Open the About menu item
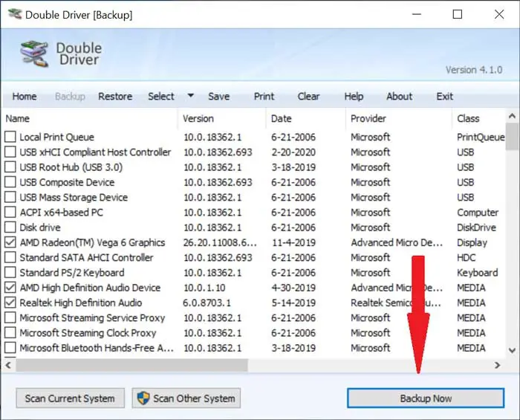The height and width of the screenshot is (420, 520). pyautogui.click(x=400, y=96)
